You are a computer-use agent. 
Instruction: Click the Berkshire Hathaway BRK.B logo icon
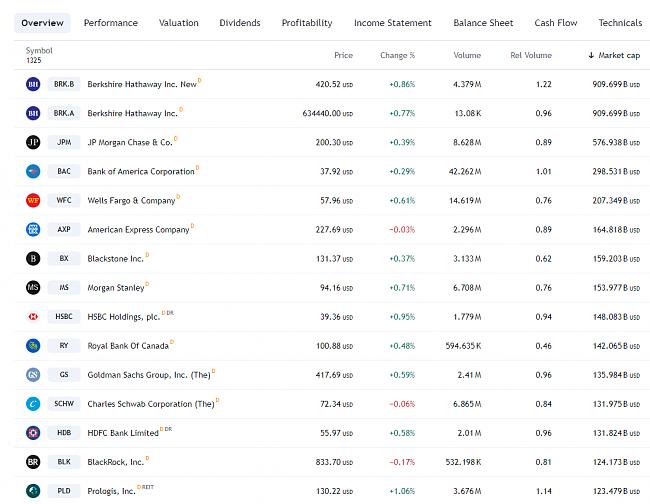pos(33,84)
